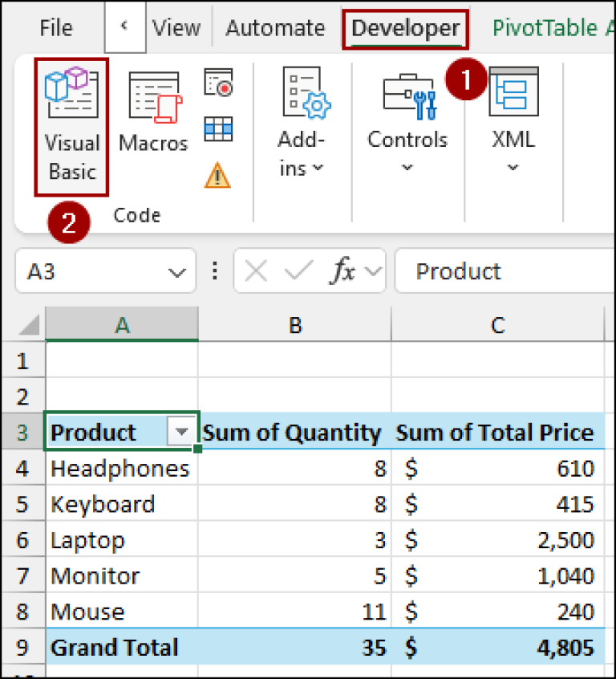Click the Insert Function fx icon

point(342,272)
